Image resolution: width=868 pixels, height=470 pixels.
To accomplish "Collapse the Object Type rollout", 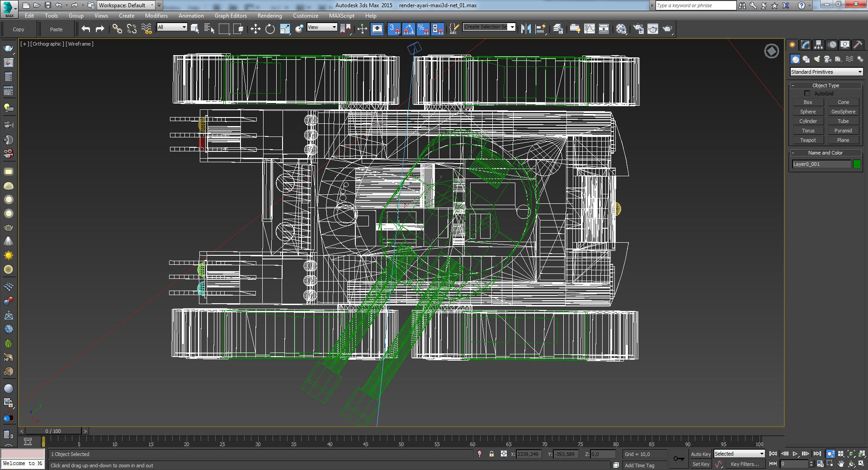I will pos(826,85).
